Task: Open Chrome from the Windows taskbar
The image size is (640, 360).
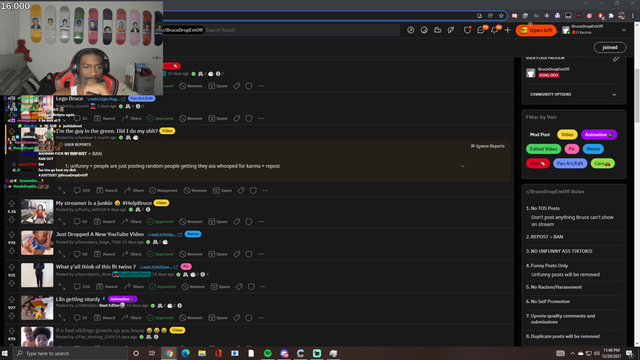Action: [169, 353]
